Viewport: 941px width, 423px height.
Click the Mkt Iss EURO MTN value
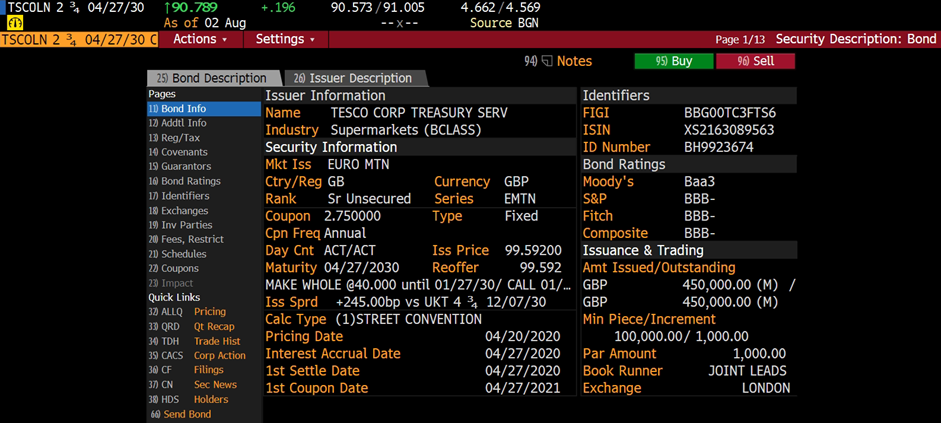tap(359, 164)
